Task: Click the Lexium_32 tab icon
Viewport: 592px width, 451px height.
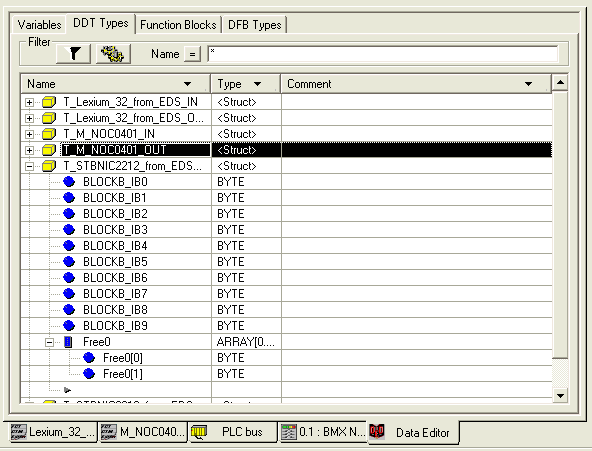Action: tap(18, 432)
